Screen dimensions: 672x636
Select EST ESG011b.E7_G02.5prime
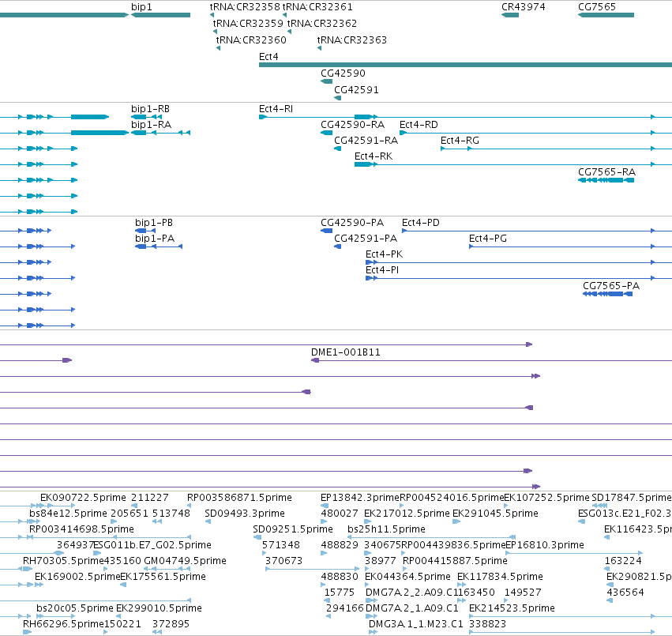[x=152, y=545]
